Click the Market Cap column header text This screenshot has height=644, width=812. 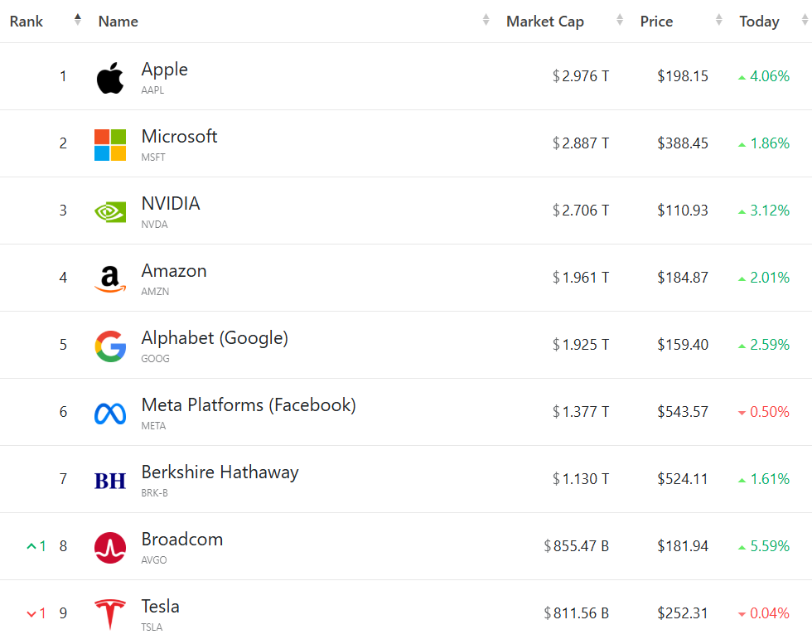tap(544, 22)
